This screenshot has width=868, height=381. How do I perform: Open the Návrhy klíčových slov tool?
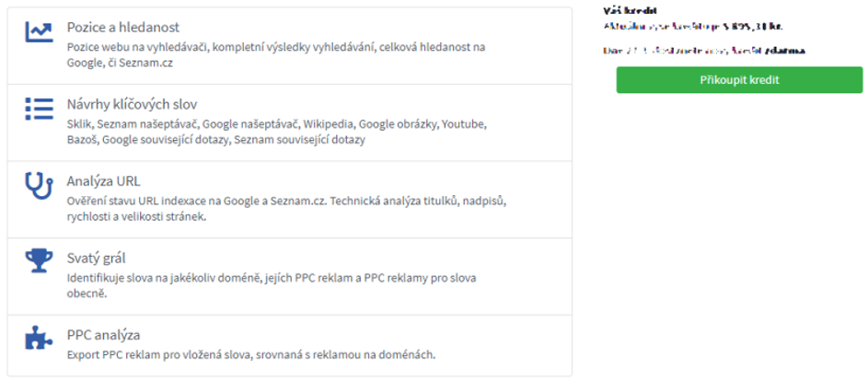132,104
